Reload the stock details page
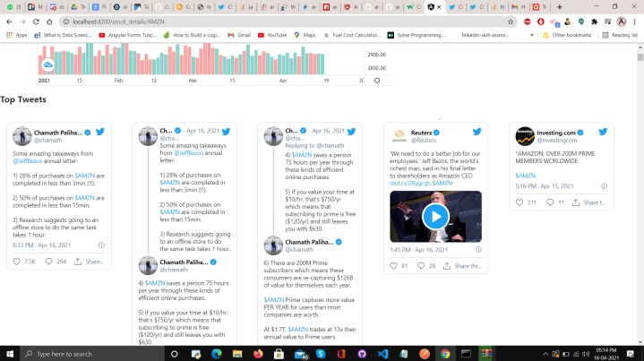The image size is (644, 361). [x=36, y=21]
